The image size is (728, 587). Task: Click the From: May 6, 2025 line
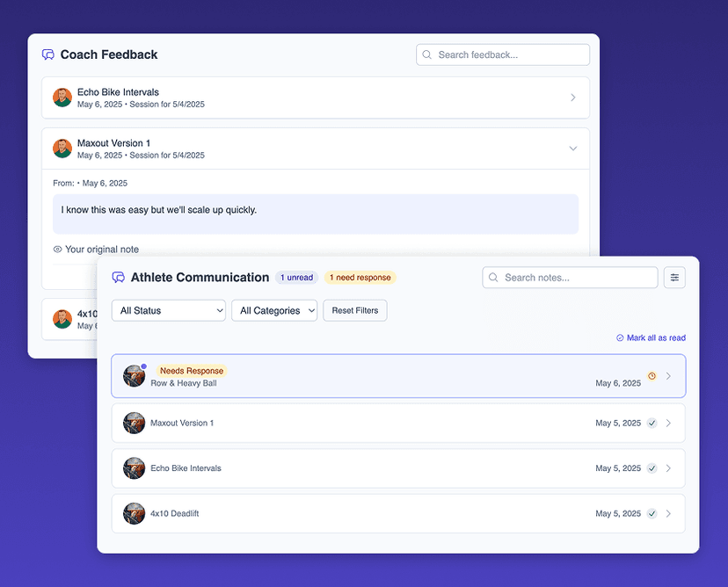[90, 184]
